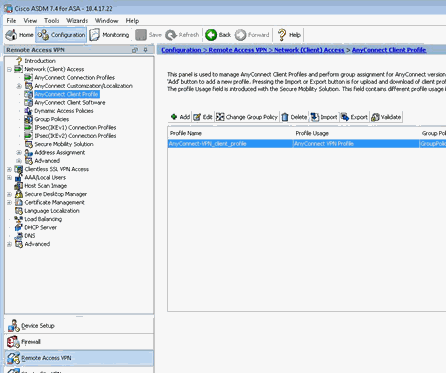Viewport: 446px width, 373px height.
Task: Click the Group Policies tree icon
Action: point(28,119)
